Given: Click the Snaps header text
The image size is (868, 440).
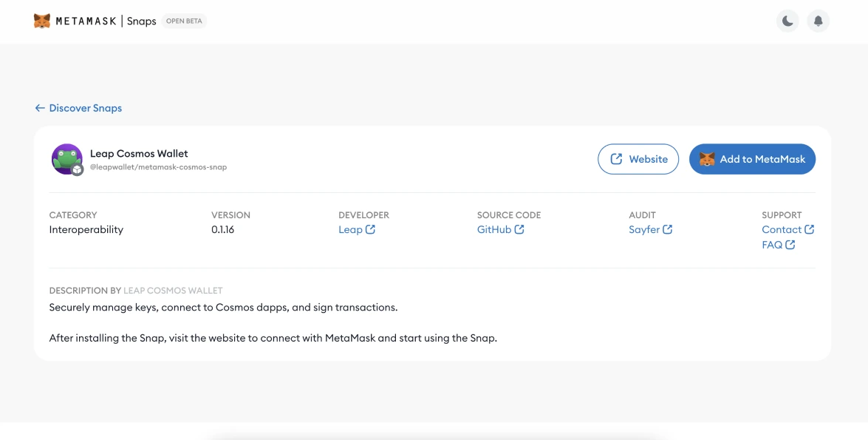Looking at the screenshot, I should 142,21.
